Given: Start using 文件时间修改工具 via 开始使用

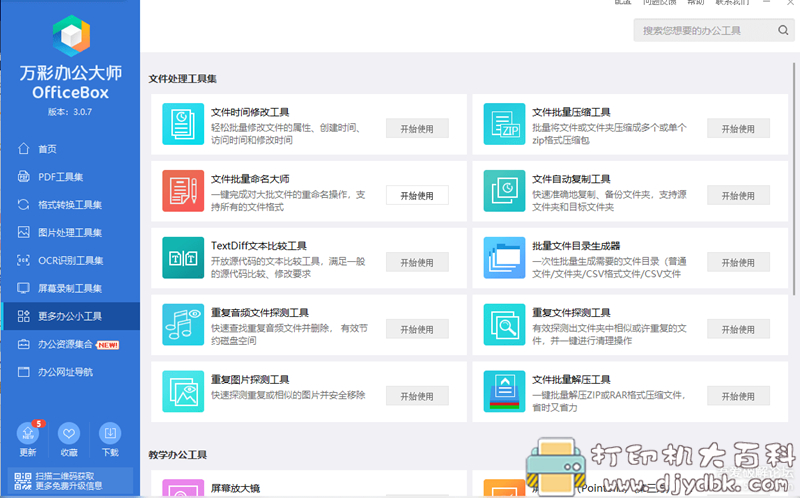Looking at the screenshot, I should click(417, 129).
